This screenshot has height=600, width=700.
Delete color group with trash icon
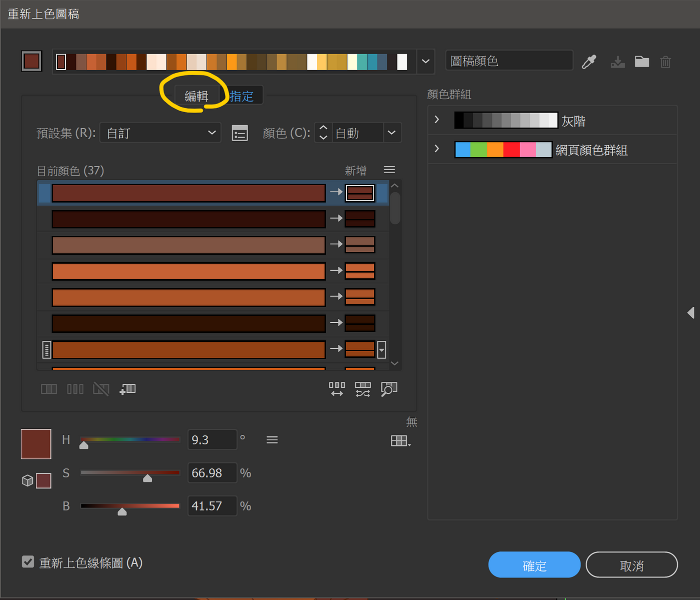click(x=665, y=62)
